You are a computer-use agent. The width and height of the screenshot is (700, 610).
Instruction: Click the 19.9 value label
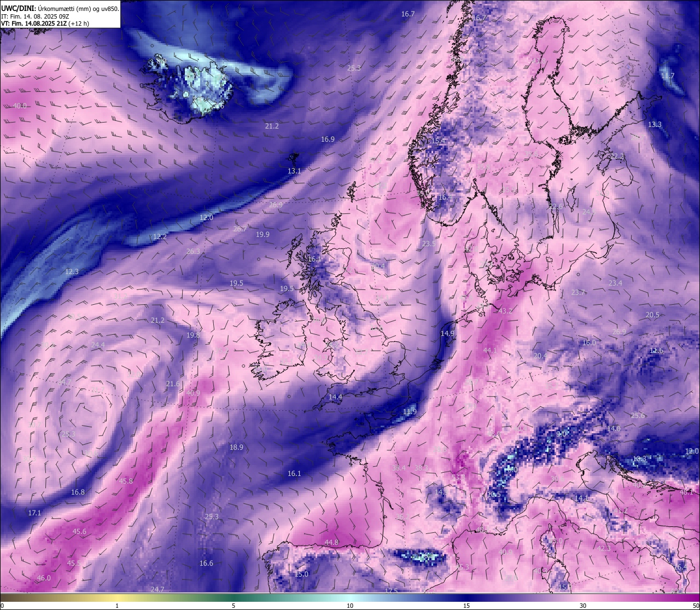262,235
